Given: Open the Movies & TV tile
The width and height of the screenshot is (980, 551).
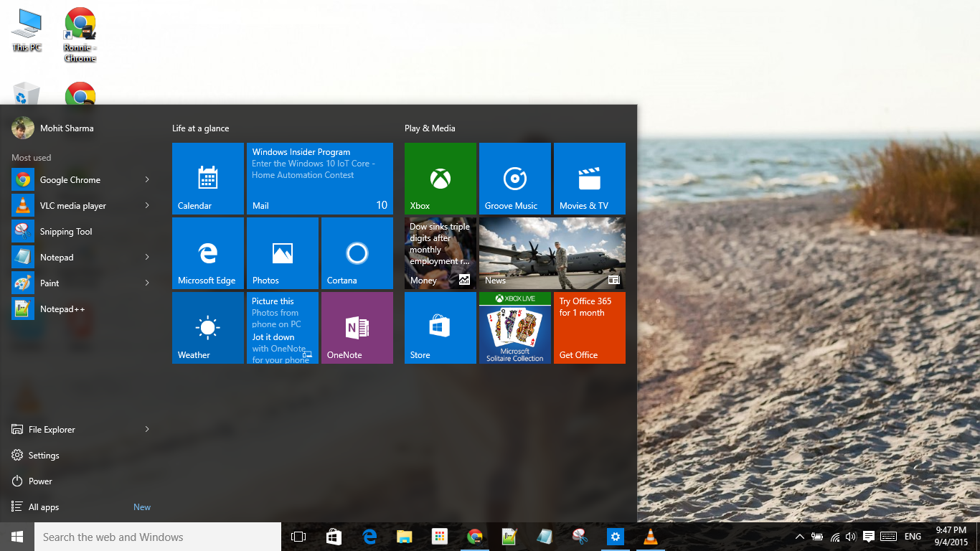Looking at the screenshot, I should coord(590,179).
